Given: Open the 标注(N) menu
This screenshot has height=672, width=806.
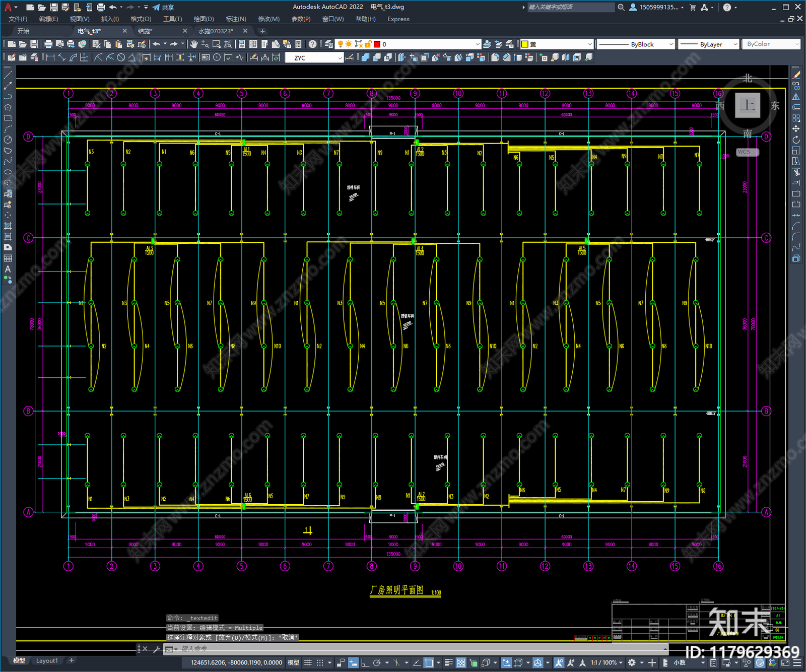Looking at the screenshot, I should (x=236, y=19).
